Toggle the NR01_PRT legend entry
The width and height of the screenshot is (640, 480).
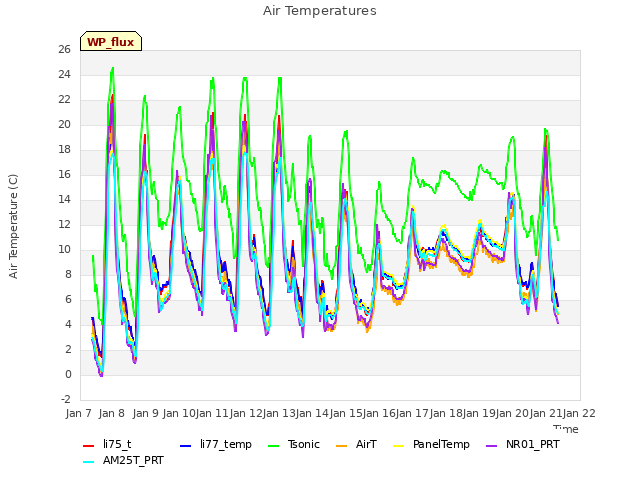[522, 444]
